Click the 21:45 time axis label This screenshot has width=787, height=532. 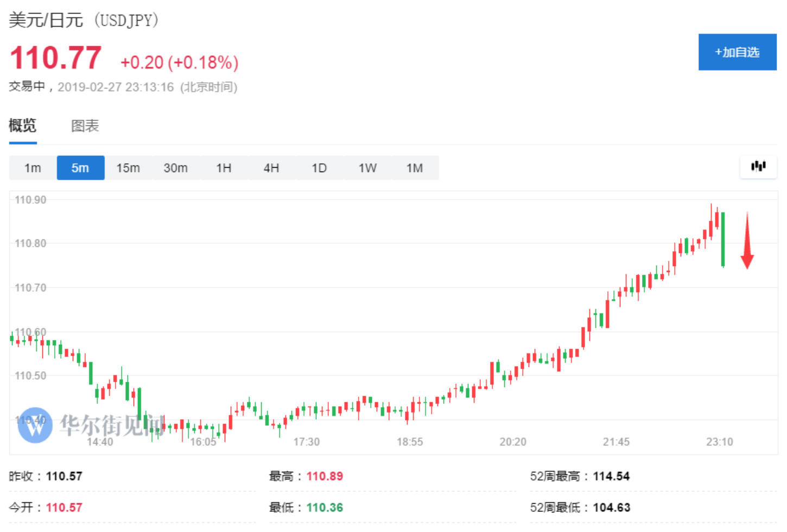pos(616,442)
